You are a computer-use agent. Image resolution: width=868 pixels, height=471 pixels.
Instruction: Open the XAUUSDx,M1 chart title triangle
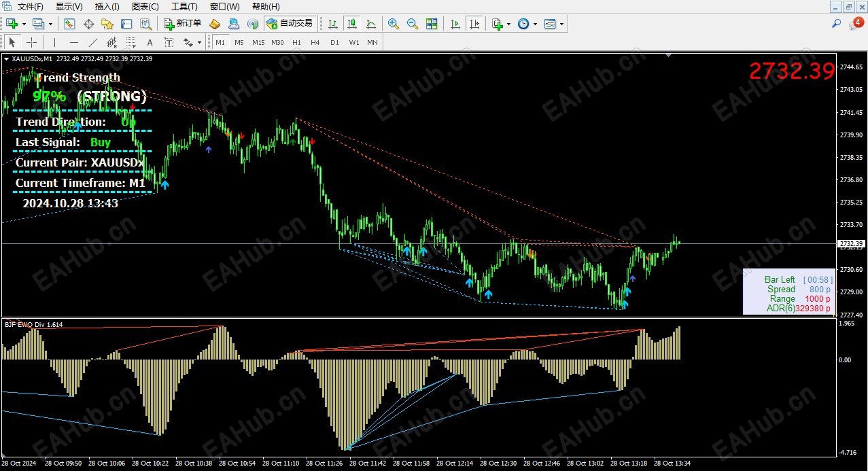coord(6,58)
